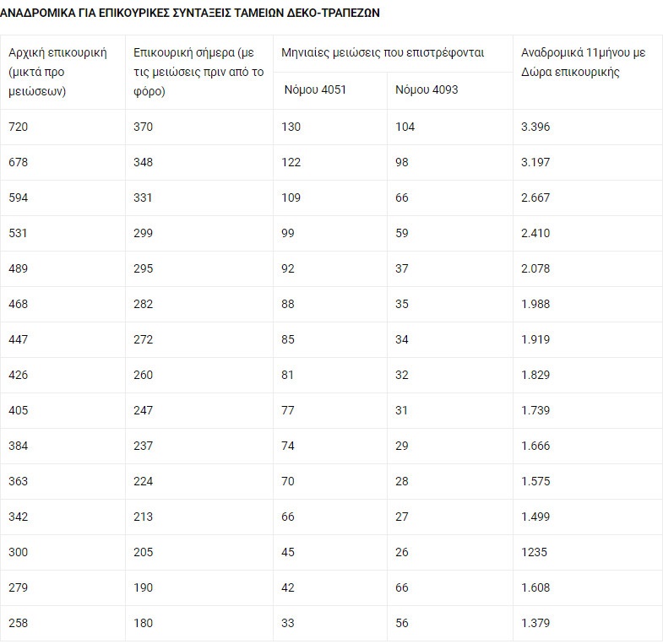Select the 1.739 retroactive amount cell
Screen dimensions: 663x644
click(535, 410)
